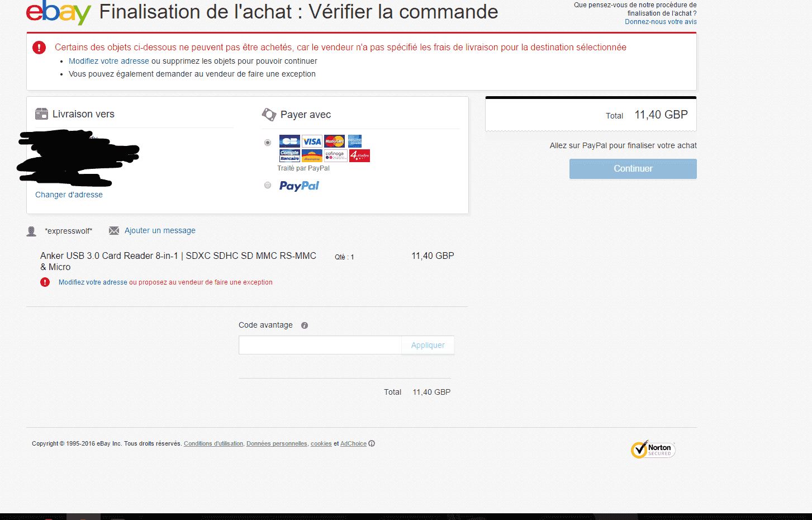The width and height of the screenshot is (812, 520).
Task: Open the AdChoice link in the footer
Action: click(353, 443)
